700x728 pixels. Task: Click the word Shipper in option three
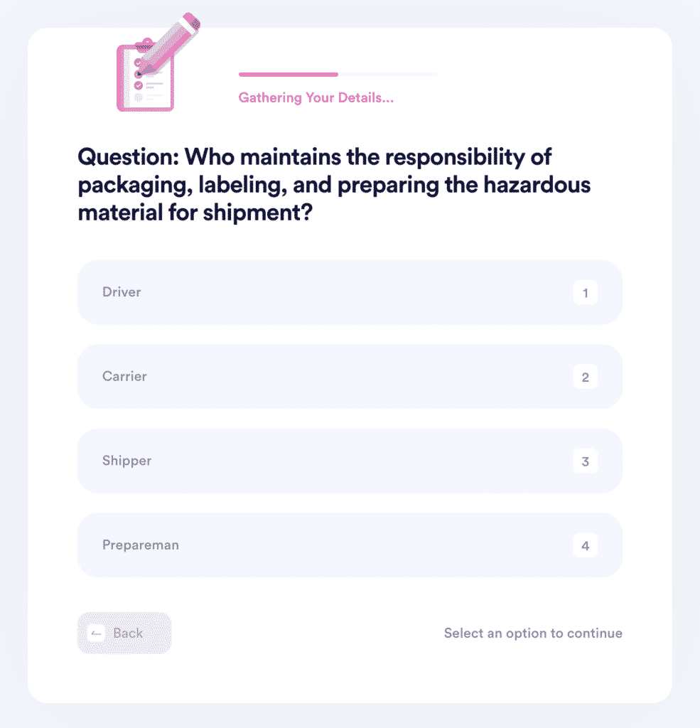(126, 461)
